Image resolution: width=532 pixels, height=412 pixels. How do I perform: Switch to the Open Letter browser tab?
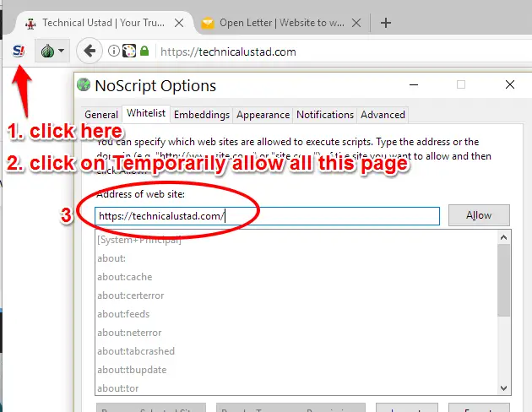pos(281,23)
